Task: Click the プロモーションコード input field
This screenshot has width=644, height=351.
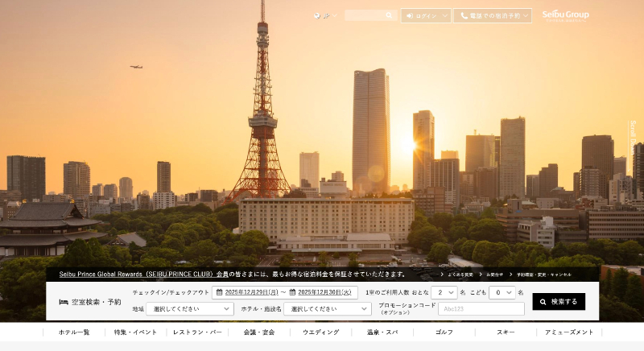Action: pos(481,309)
